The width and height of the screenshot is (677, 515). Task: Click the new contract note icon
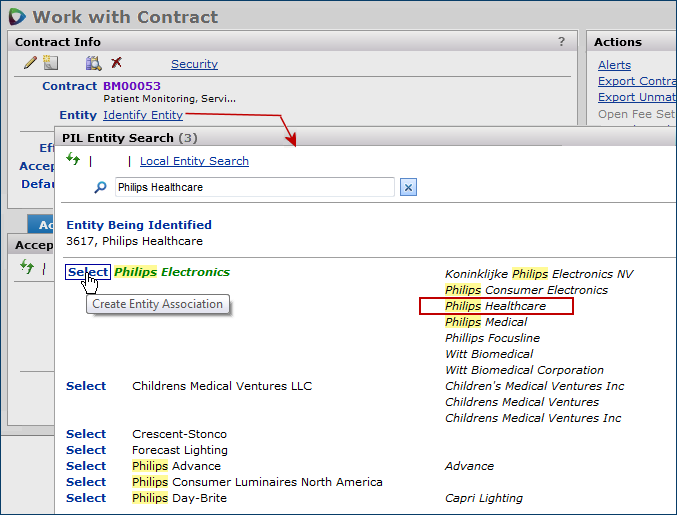(50, 63)
